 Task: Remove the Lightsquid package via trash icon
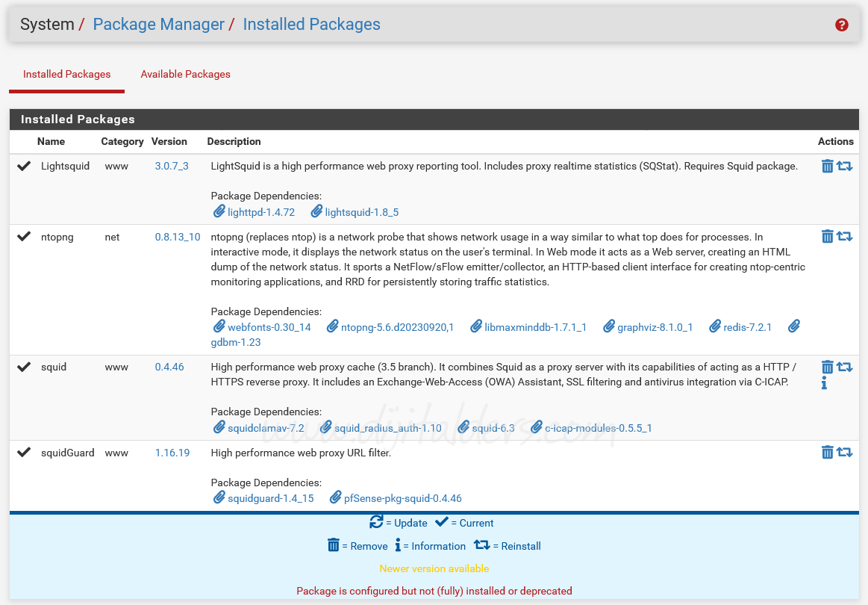click(x=827, y=167)
